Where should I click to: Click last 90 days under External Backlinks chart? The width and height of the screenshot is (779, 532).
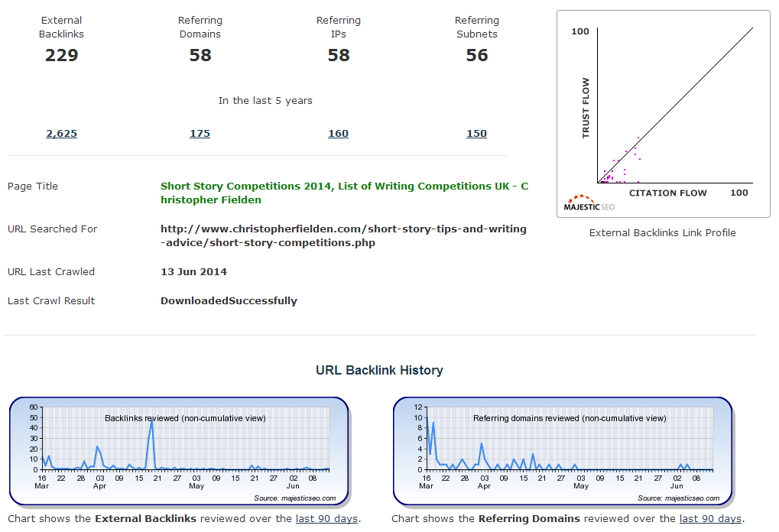326,519
